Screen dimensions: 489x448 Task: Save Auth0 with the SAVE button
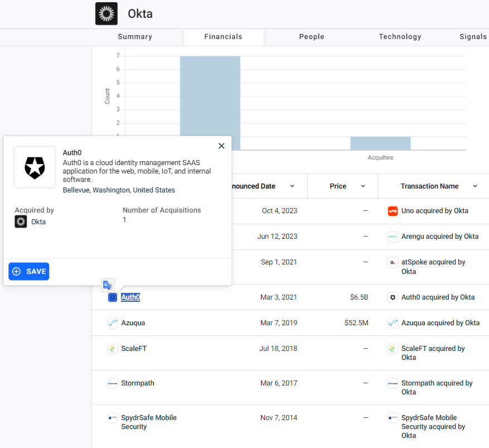click(28, 271)
